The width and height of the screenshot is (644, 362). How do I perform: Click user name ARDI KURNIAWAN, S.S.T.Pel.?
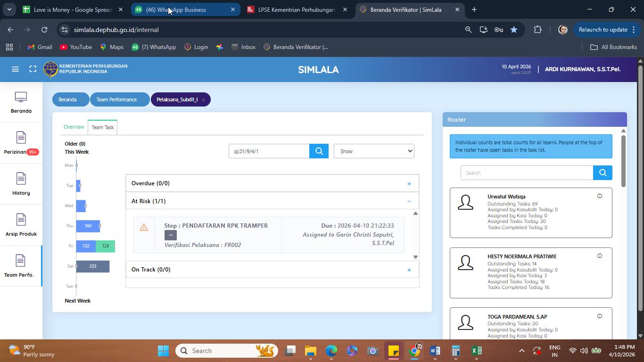583,69
